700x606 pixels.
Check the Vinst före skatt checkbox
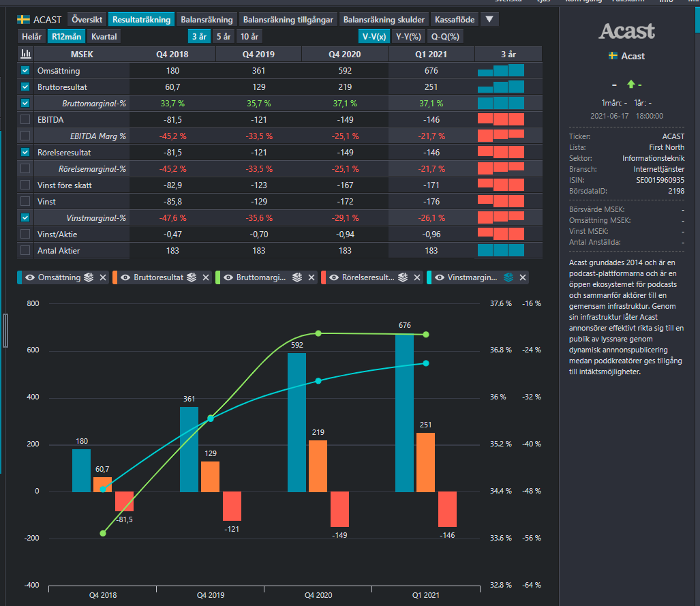point(25,185)
